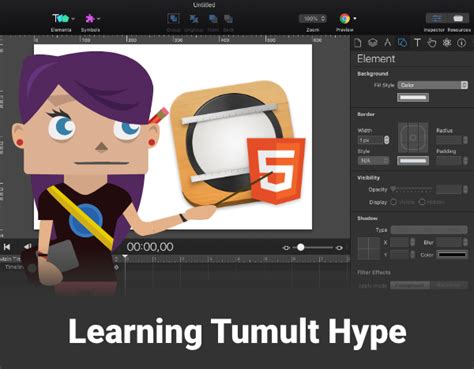Open the Actions inspector tab
Image resolution: width=474 pixels, height=369 pixels.
tap(432, 43)
